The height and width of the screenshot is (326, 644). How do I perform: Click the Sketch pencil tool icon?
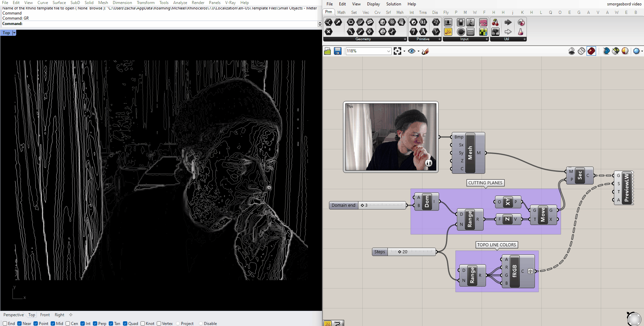[x=425, y=51]
